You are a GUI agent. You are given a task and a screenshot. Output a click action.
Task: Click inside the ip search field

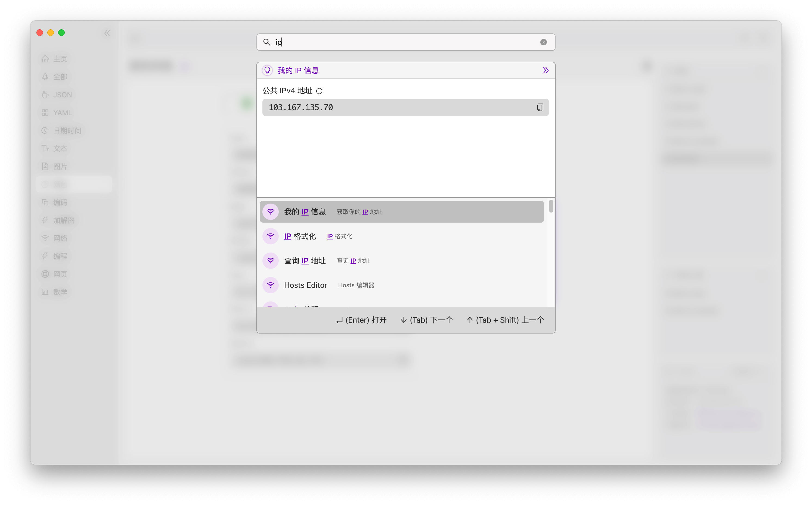tap(401, 42)
